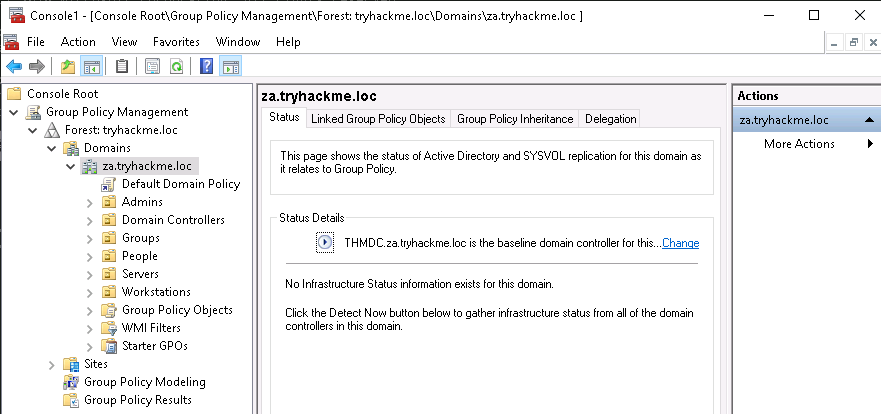Expand the WMI Filters node
This screenshot has height=414, width=881.
point(90,328)
